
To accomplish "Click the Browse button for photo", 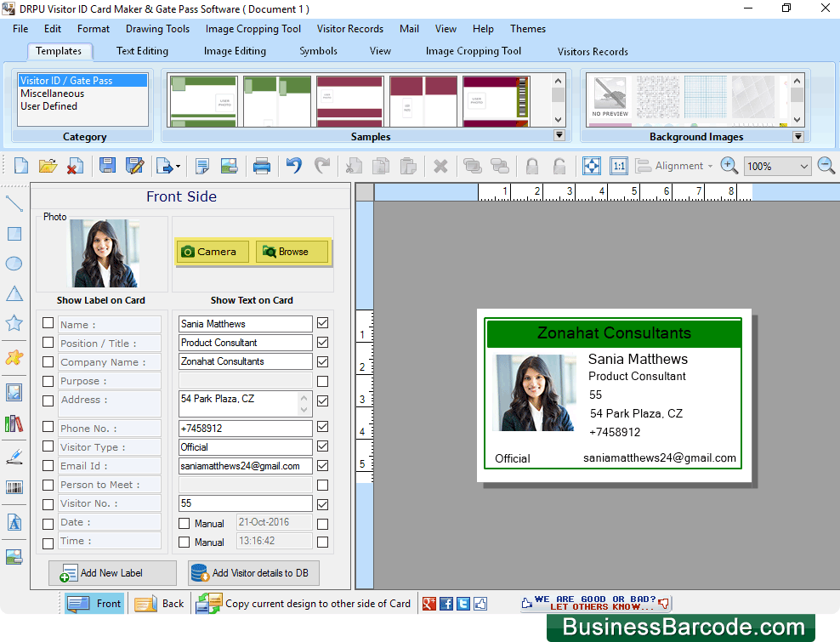I will pos(292,251).
